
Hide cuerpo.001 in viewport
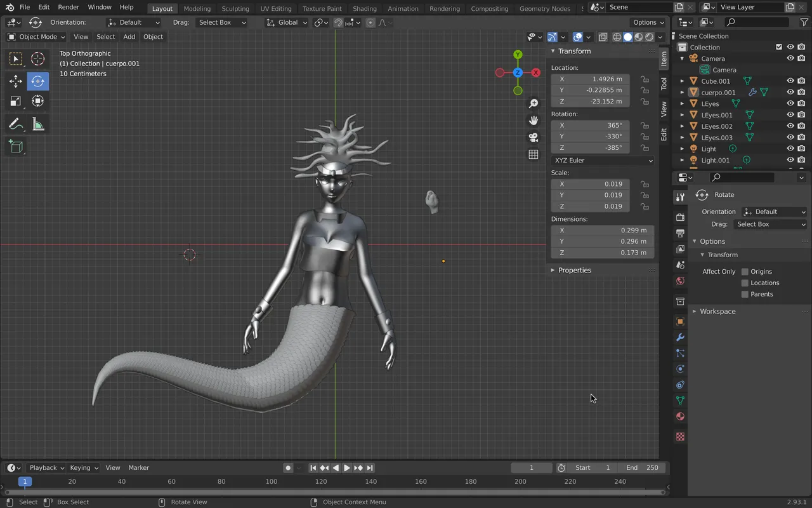tap(790, 93)
